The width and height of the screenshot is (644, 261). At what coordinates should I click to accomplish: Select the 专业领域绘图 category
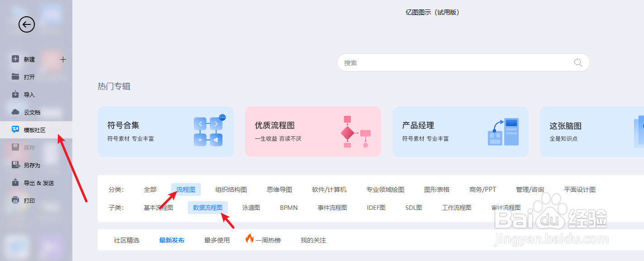point(385,190)
